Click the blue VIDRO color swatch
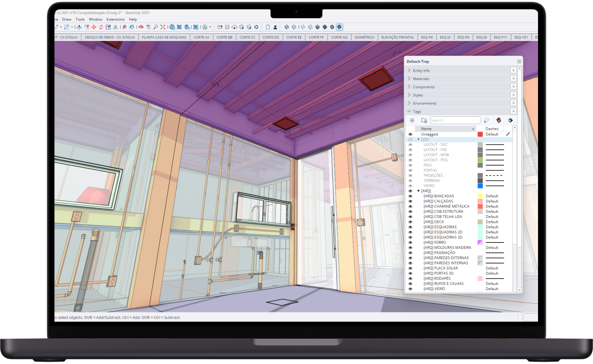593x364 pixels. 480,186
